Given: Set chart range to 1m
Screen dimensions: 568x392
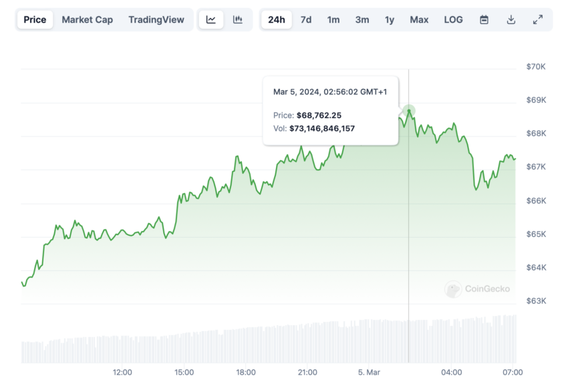Looking at the screenshot, I should (333, 19).
